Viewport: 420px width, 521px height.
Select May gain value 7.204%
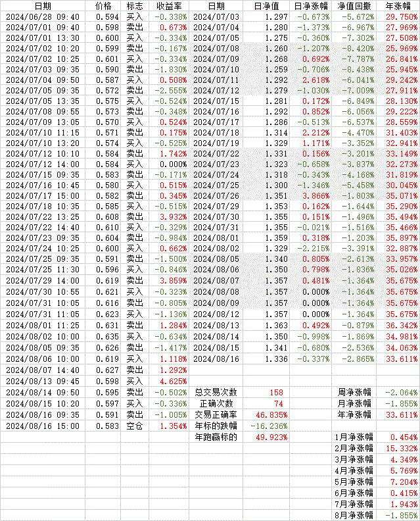coord(404,482)
